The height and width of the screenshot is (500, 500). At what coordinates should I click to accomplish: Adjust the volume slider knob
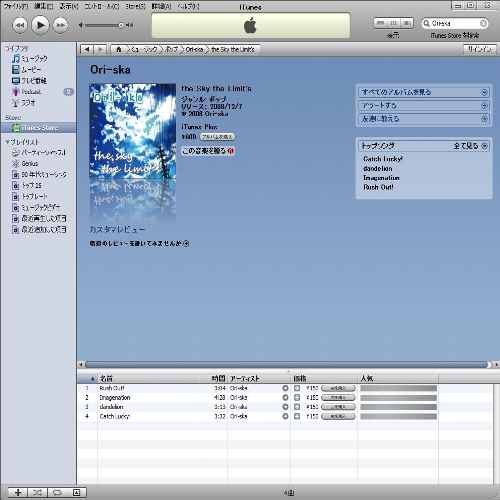point(121,25)
